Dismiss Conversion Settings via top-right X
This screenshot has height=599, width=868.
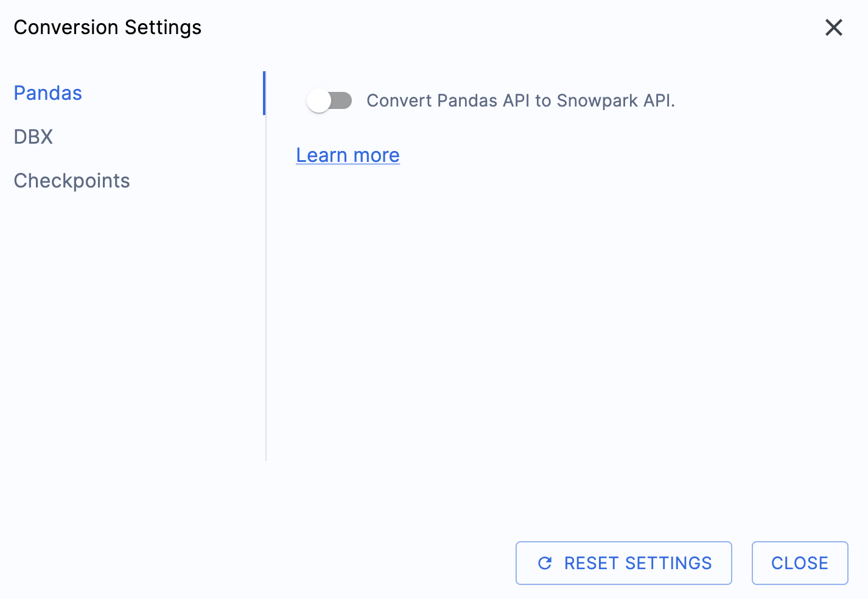click(x=833, y=27)
